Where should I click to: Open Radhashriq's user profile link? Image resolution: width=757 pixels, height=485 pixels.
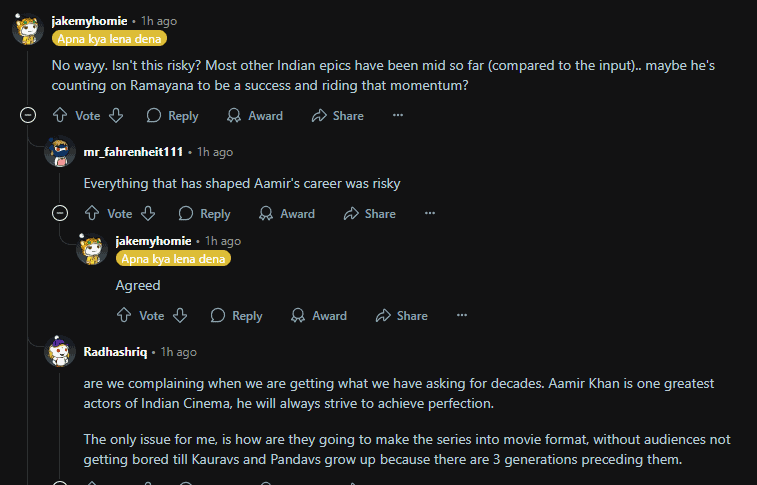116,352
